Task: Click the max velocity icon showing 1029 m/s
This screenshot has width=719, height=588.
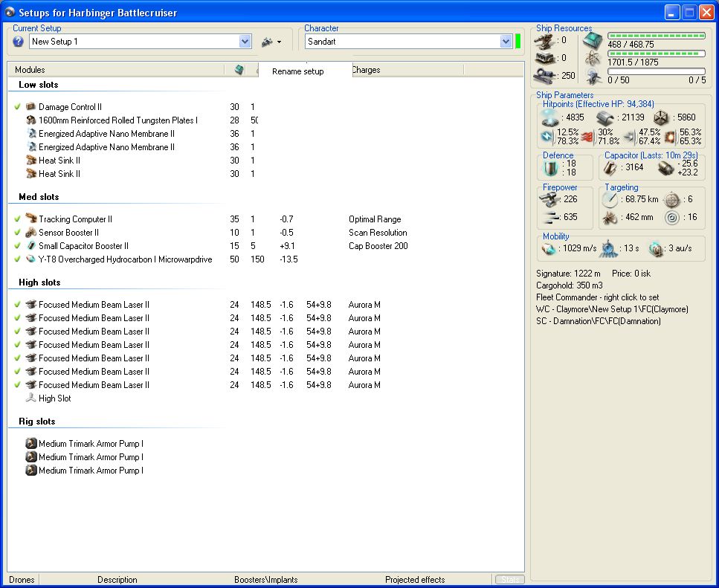Action: [549, 249]
